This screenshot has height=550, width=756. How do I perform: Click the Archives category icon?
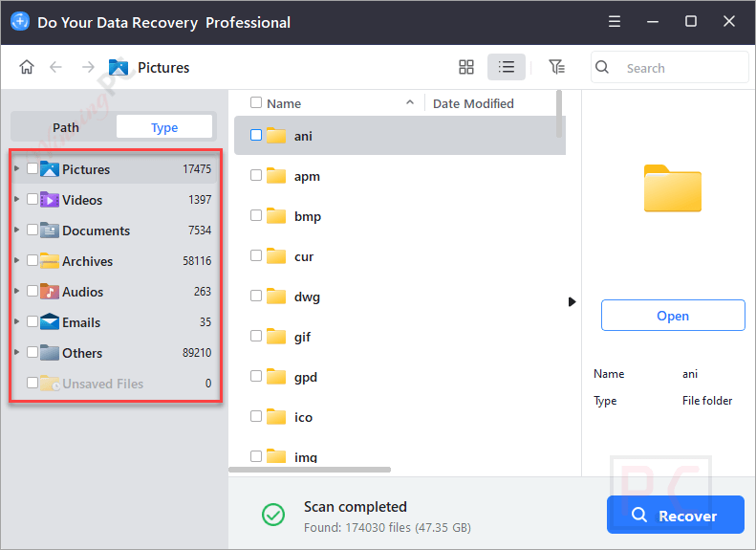tap(50, 260)
